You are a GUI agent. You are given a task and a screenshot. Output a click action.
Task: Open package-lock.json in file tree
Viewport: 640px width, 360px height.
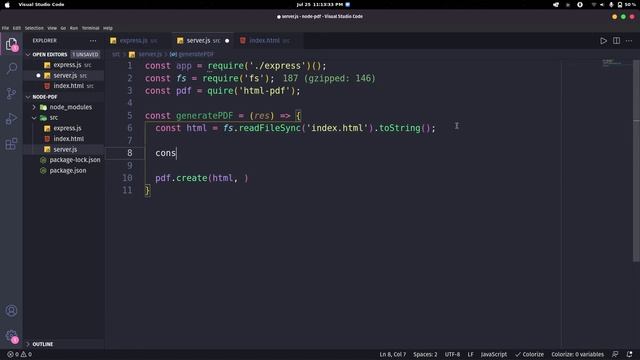tap(75, 160)
